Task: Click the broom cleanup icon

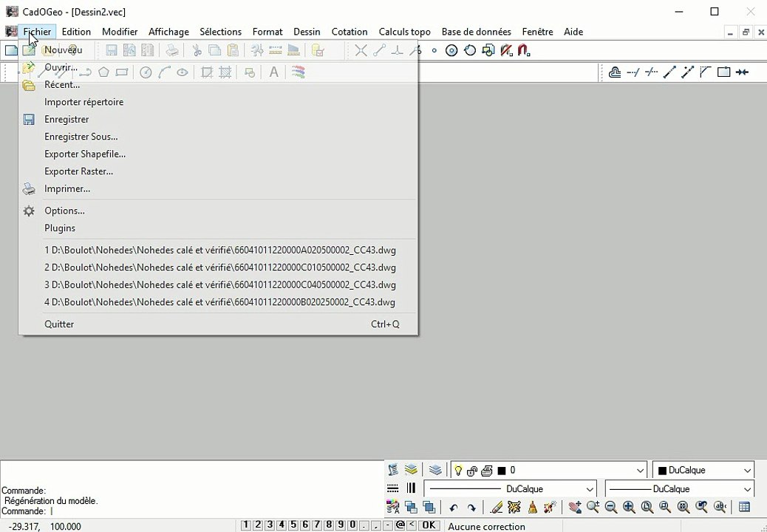Action: click(532, 507)
